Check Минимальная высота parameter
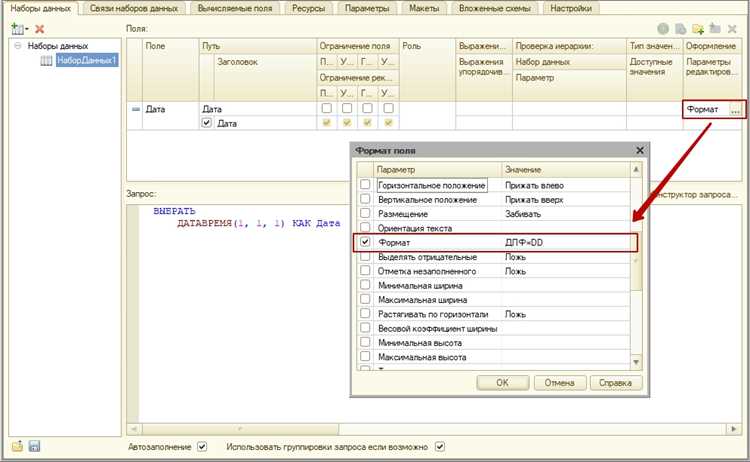 click(x=365, y=342)
